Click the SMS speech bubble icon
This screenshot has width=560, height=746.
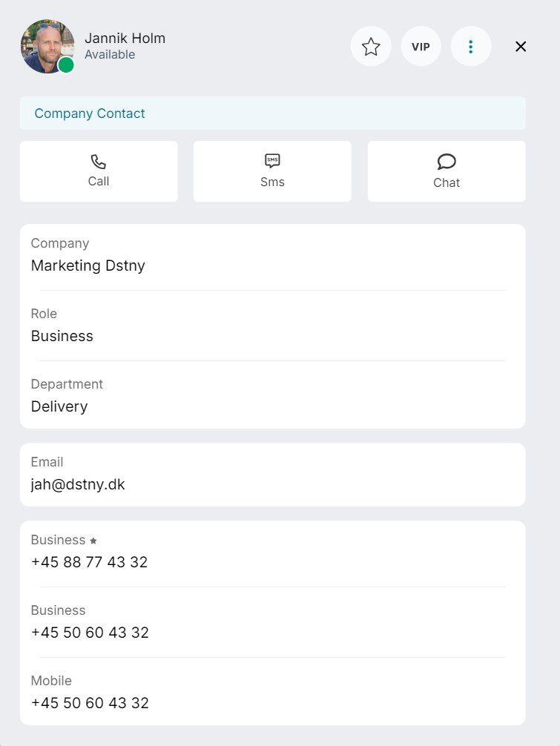click(x=272, y=161)
